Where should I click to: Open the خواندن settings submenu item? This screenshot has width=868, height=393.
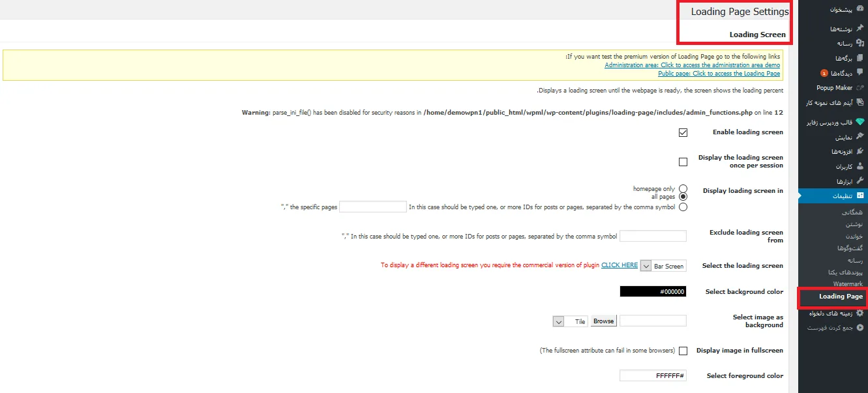pyautogui.click(x=854, y=236)
